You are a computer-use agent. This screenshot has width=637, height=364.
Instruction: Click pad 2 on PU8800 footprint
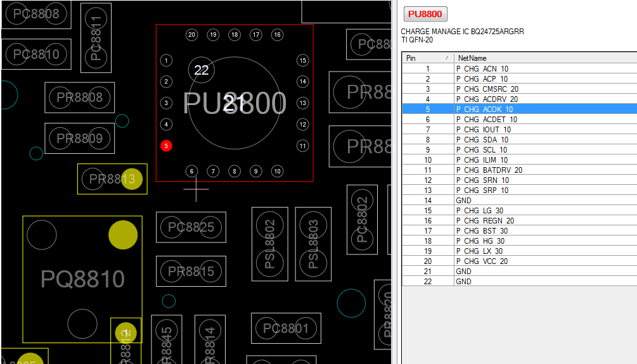pyautogui.click(x=166, y=82)
